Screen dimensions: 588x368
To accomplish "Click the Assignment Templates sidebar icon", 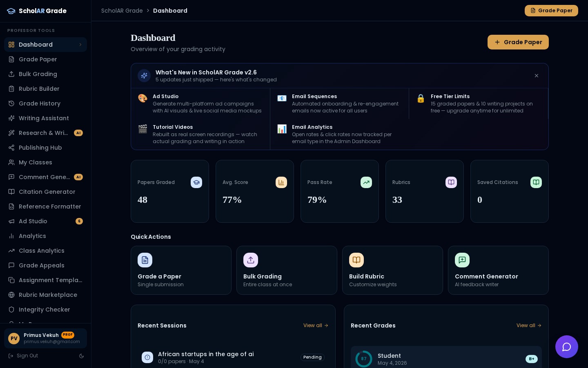I will click(x=11, y=280).
